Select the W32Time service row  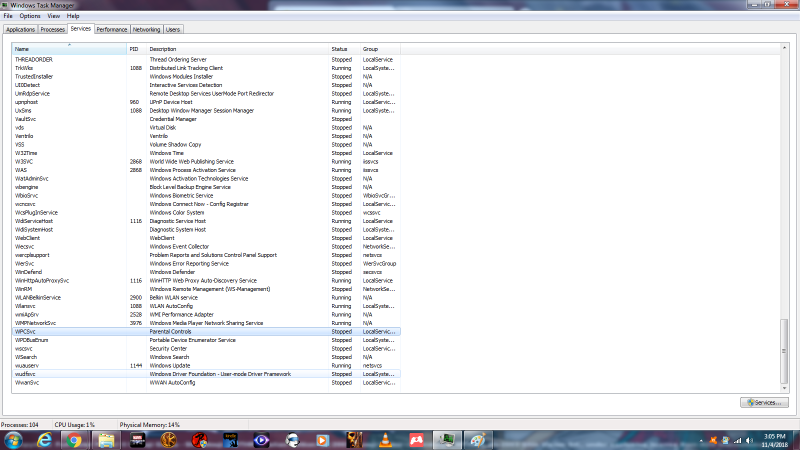coord(206,153)
